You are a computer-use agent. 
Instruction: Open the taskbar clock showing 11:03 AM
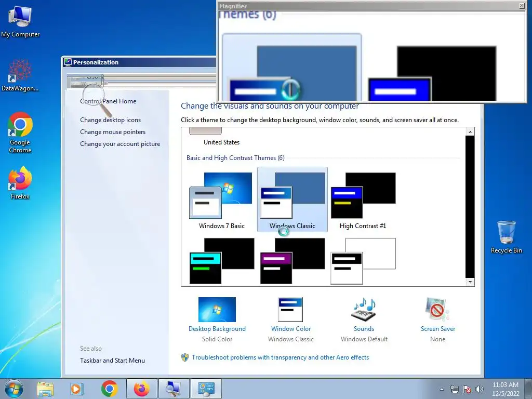(506, 389)
